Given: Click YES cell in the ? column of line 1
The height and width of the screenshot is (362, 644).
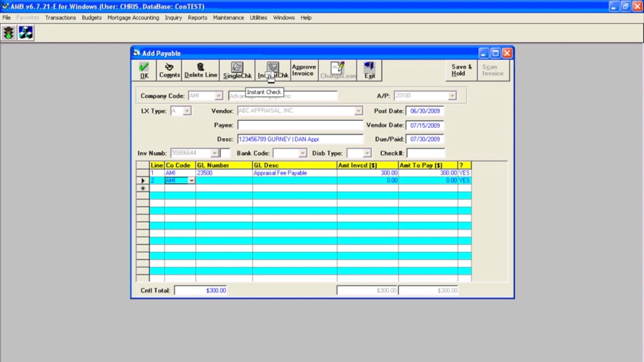Looking at the screenshot, I should pyautogui.click(x=464, y=173).
